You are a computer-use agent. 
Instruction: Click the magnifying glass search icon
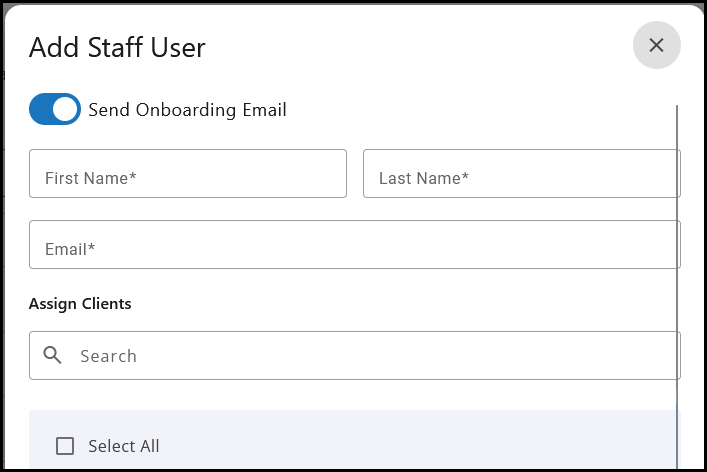[x=53, y=355]
